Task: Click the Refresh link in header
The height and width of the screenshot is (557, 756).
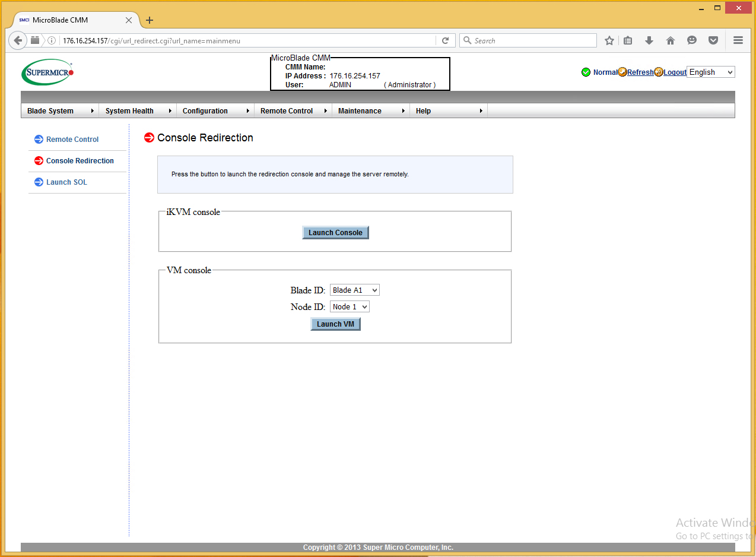Action: click(640, 72)
